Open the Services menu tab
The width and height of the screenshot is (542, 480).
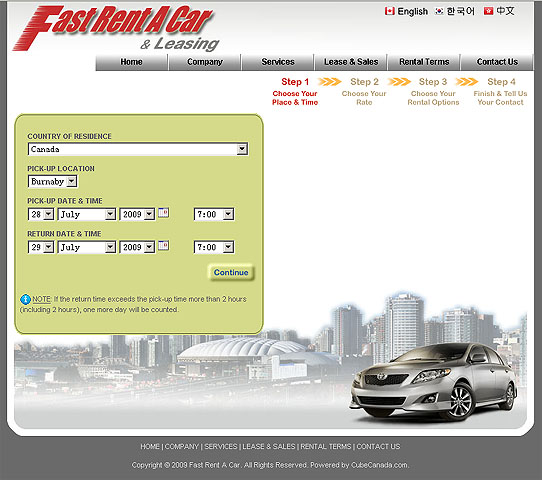pos(278,62)
